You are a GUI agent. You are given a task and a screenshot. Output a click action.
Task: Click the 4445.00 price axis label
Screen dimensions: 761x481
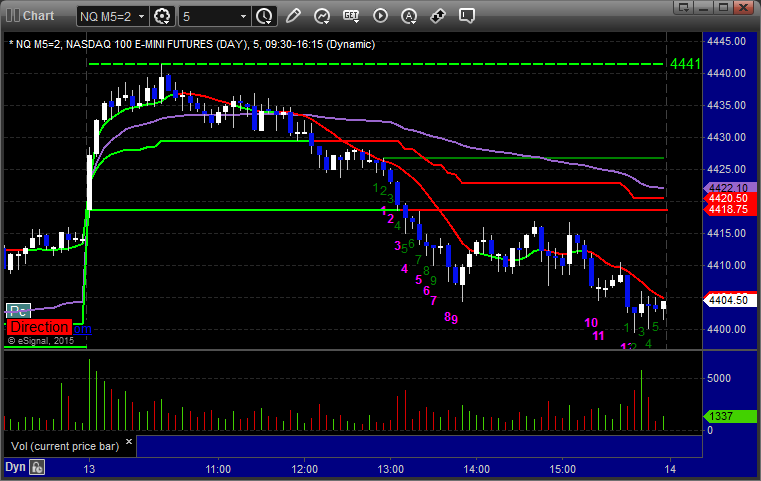[727, 41]
